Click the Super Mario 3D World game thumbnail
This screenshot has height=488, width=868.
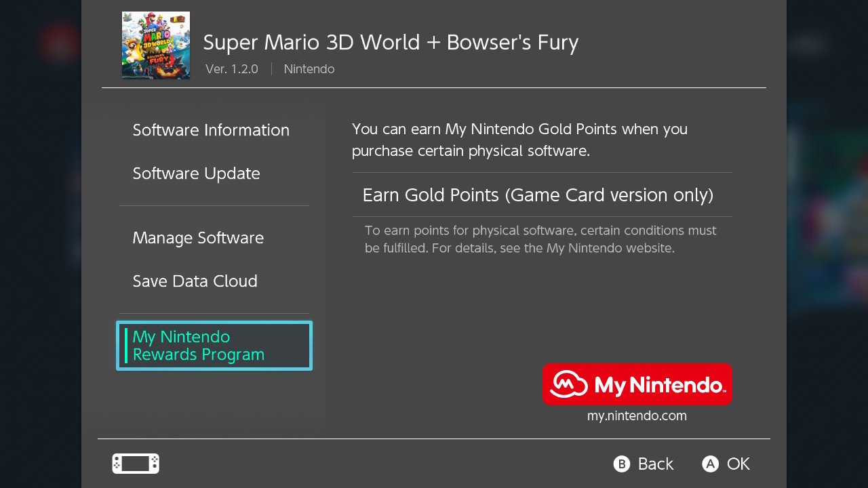click(x=156, y=45)
